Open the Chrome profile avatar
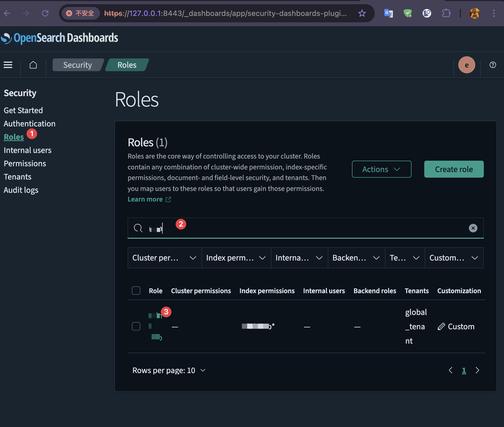The image size is (504, 427). pos(475,13)
